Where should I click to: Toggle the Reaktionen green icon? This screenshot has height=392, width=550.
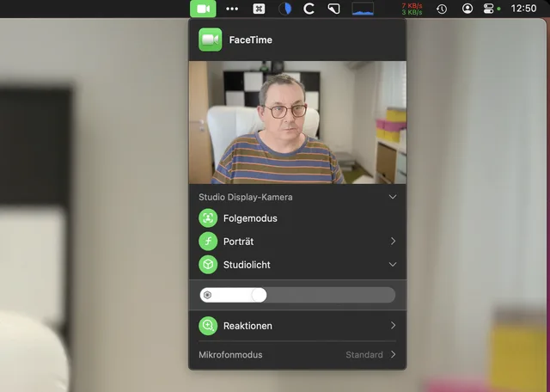[208, 326]
